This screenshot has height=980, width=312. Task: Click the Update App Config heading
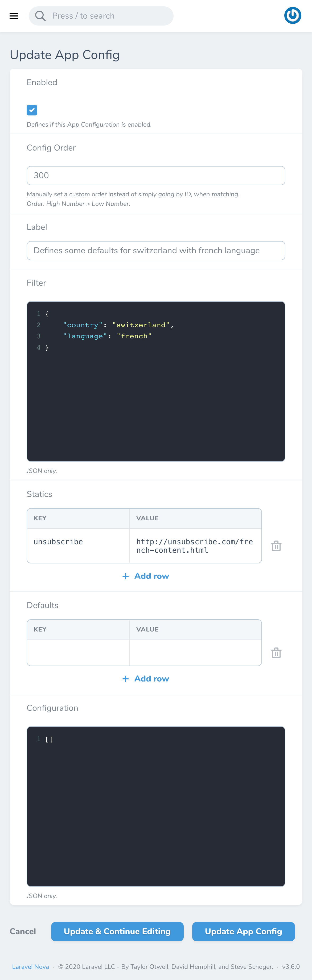[x=65, y=55]
